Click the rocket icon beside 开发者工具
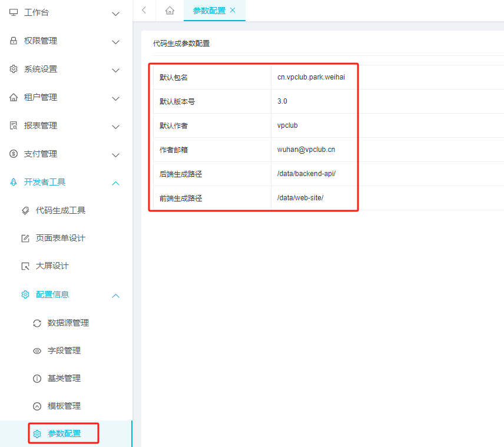Image resolution: width=504 pixels, height=447 pixels. click(x=14, y=183)
